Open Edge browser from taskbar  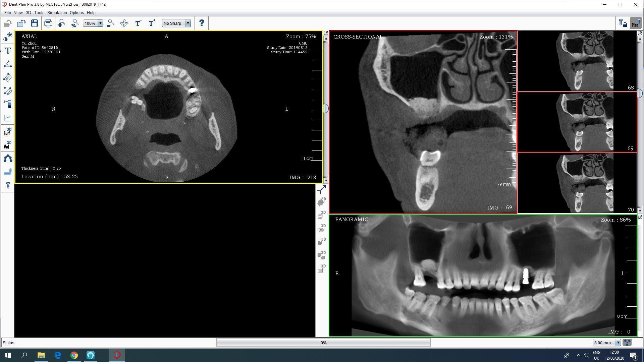tap(57, 355)
